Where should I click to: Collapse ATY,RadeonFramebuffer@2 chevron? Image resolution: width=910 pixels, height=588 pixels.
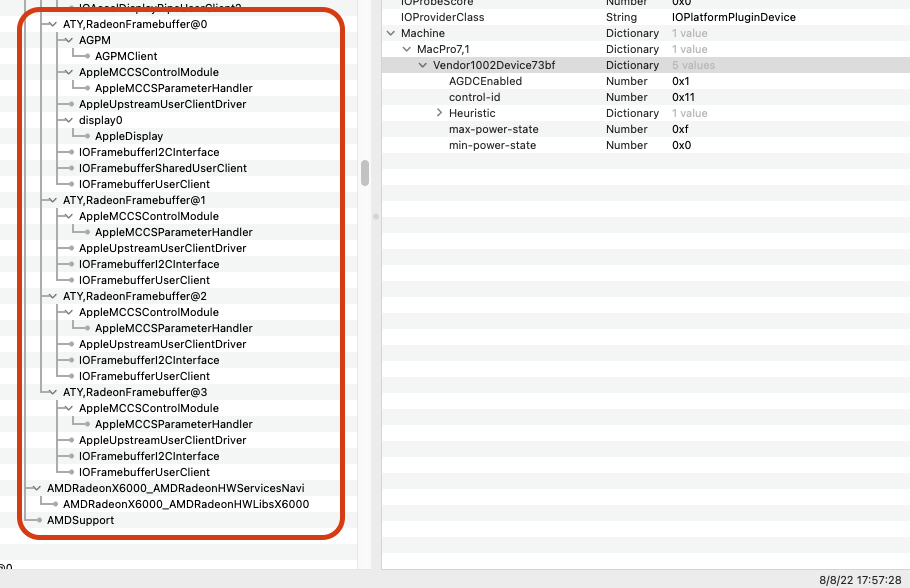tap(53, 296)
